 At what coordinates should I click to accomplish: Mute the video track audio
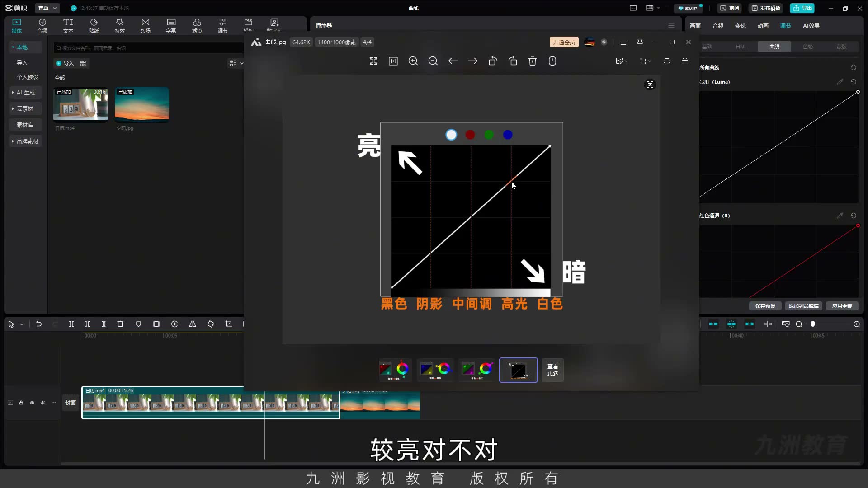pyautogui.click(x=43, y=403)
